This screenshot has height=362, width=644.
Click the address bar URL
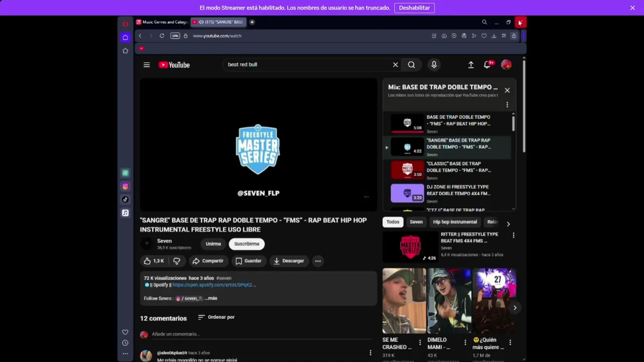pos(217,36)
